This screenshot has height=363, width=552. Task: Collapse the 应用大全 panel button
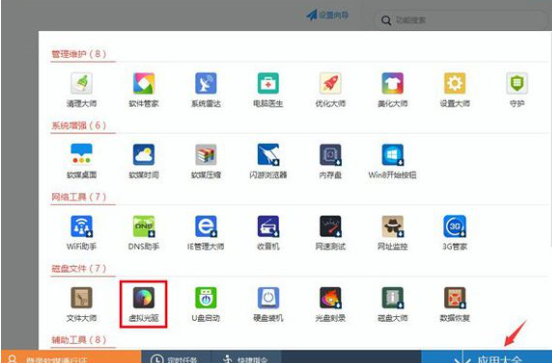tap(487, 357)
